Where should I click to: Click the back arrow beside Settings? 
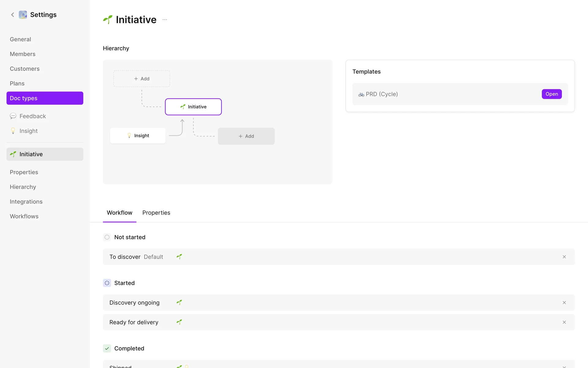click(x=13, y=15)
